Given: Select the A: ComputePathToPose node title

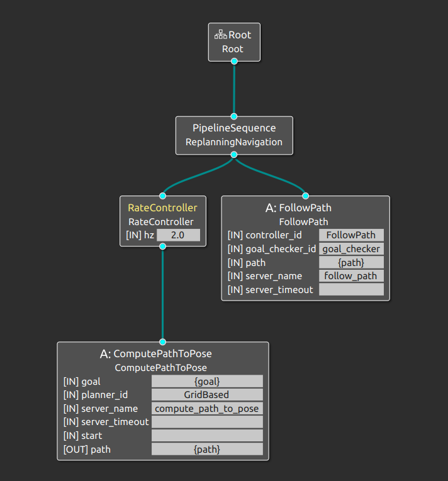Looking at the screenshot, I should tap(155, 354).
